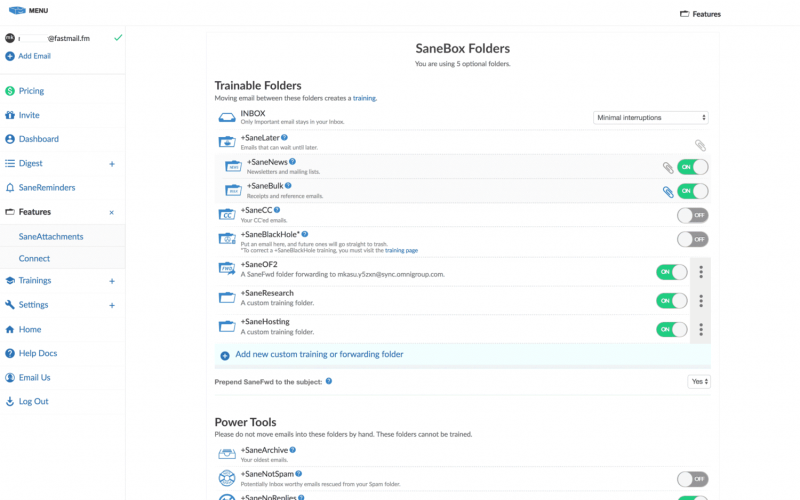Click the plus icon next to Add Email
Image resolution: width=800 pixels, height=500 pixels.
point(10,56)
